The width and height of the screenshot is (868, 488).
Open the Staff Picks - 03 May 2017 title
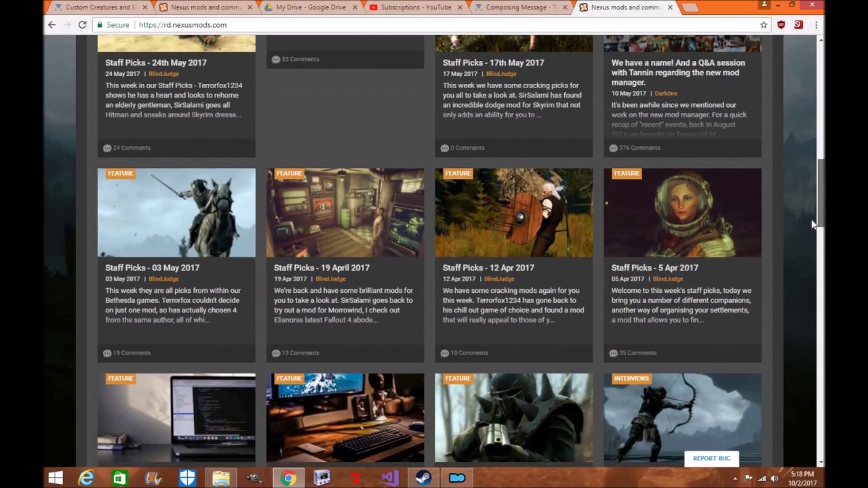point(152,268)
